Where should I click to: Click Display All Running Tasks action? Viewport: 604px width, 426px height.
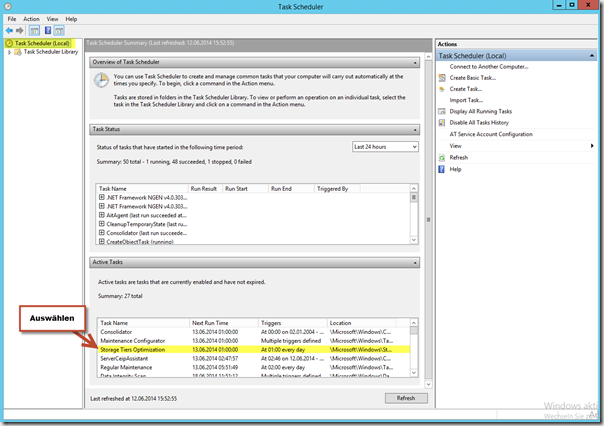(x=481, y=111)
